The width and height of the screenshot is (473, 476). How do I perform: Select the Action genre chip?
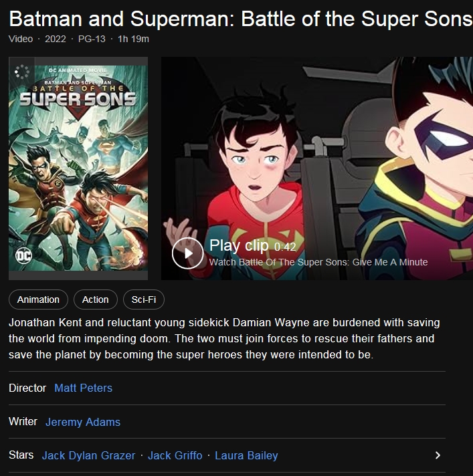(x=96, y=300)
